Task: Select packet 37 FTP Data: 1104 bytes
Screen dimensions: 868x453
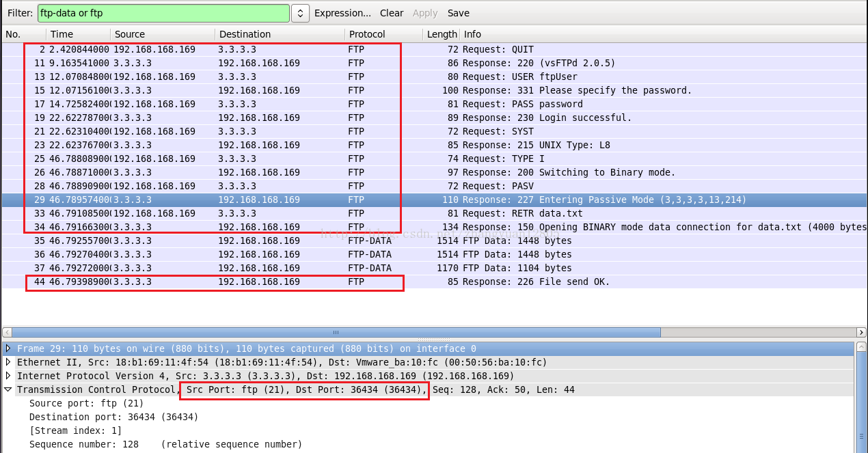Action: (434, 268)
